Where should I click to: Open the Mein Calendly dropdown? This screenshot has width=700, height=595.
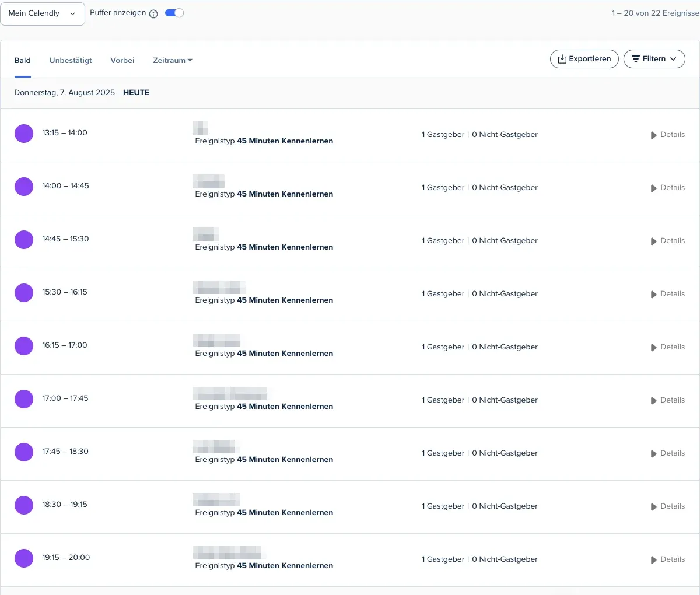(43, 13)
